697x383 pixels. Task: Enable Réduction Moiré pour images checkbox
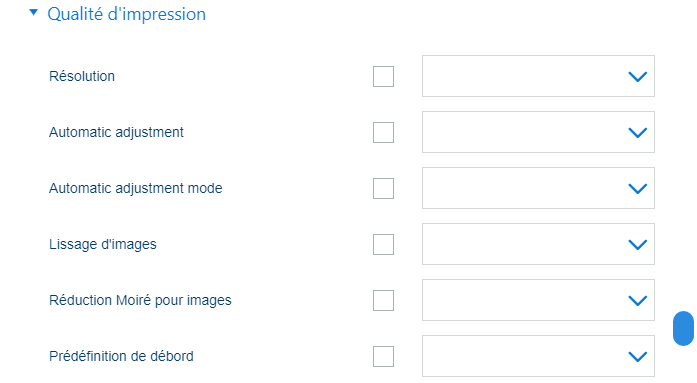tap(383, 300)
